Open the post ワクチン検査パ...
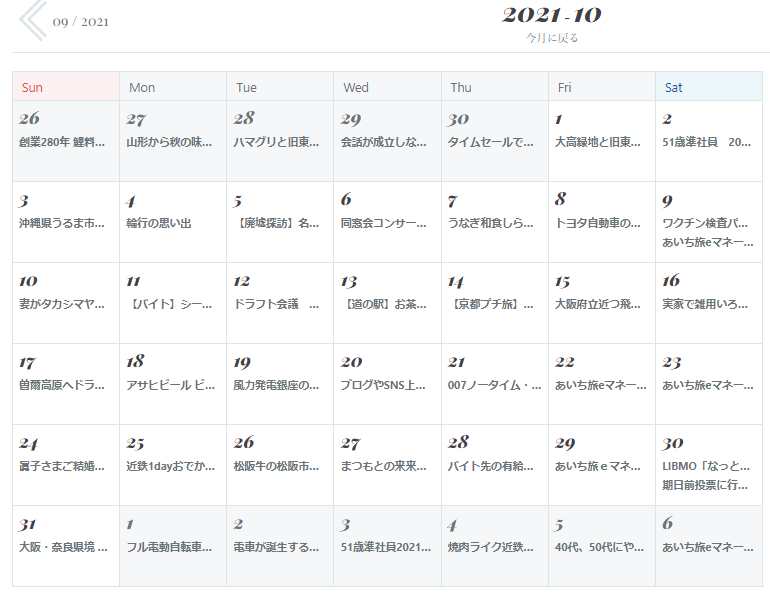Screen dimensions: 770x593 pos(705,223)
